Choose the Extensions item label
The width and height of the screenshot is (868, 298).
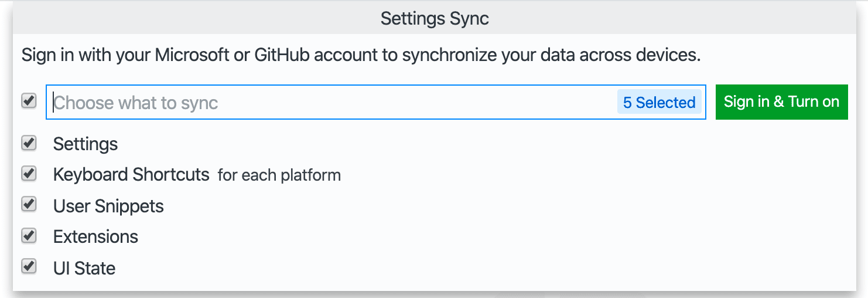coord(95,237)
